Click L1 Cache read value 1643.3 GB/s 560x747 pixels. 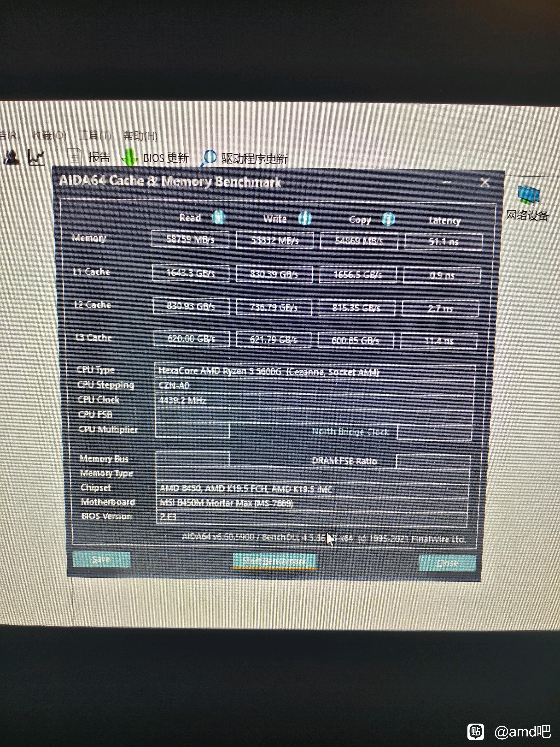(191, 273)
